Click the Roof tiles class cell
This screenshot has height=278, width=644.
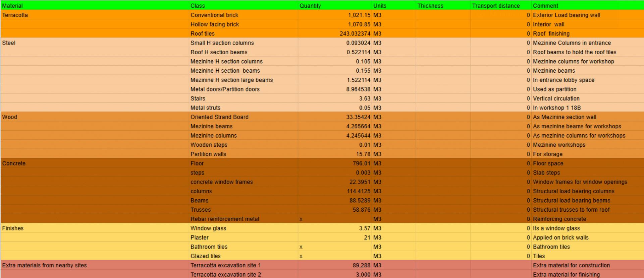[x=244, y=33]
